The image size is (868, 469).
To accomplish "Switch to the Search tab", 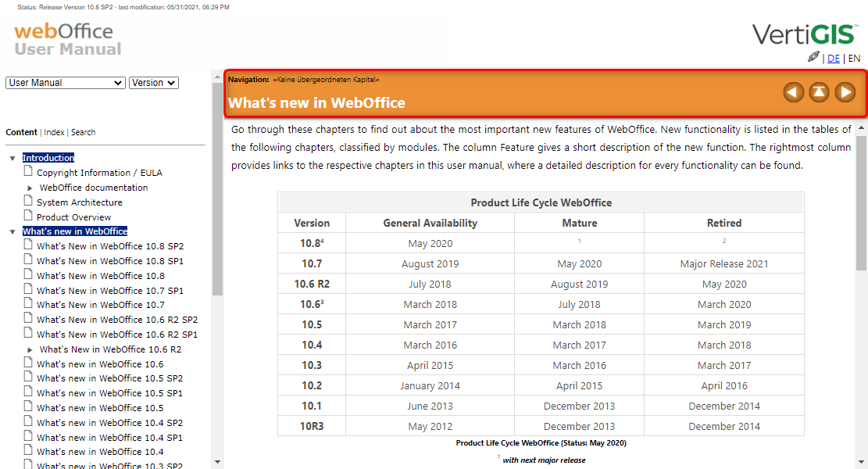I will click(x=84, y=133).
